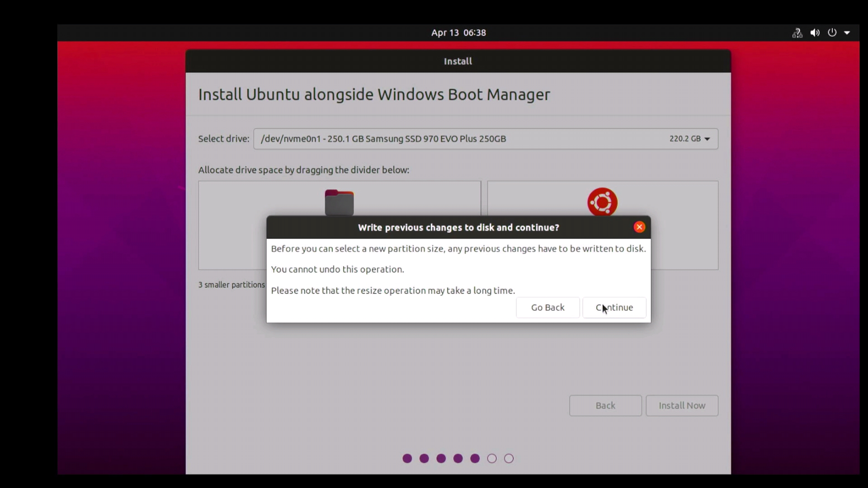Expand the system menu arrow in top bar
The width and height of the screenshot is (868, 488).
pyautogui.click(x=847, y=33)
